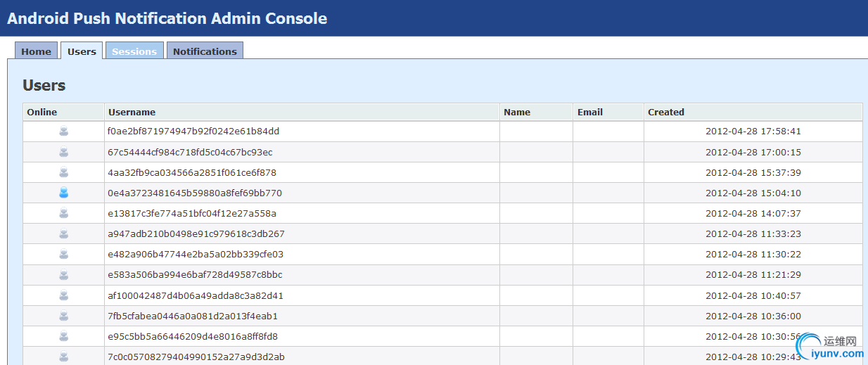Click created date 2012-04-28 11:30:22

pos(753,254)
